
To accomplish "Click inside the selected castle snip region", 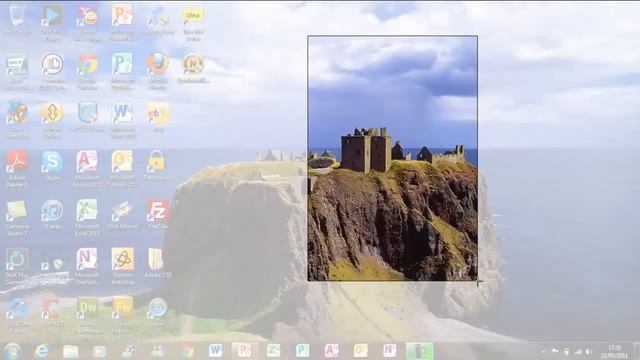I will point(393,158).
